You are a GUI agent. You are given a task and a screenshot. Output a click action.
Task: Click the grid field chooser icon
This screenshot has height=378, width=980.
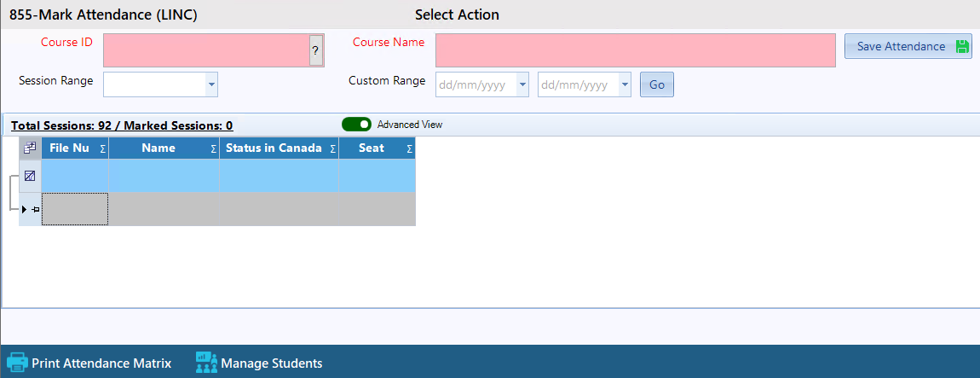(x=30, y=148)
